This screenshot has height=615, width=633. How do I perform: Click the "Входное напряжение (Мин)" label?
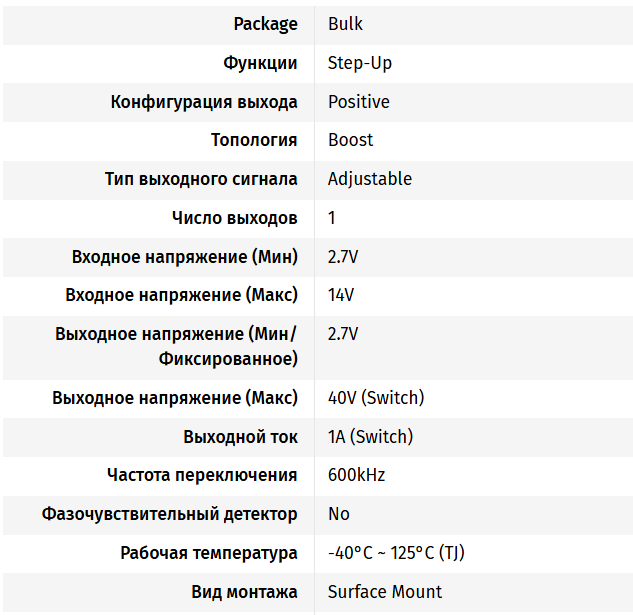click(185, 257)
